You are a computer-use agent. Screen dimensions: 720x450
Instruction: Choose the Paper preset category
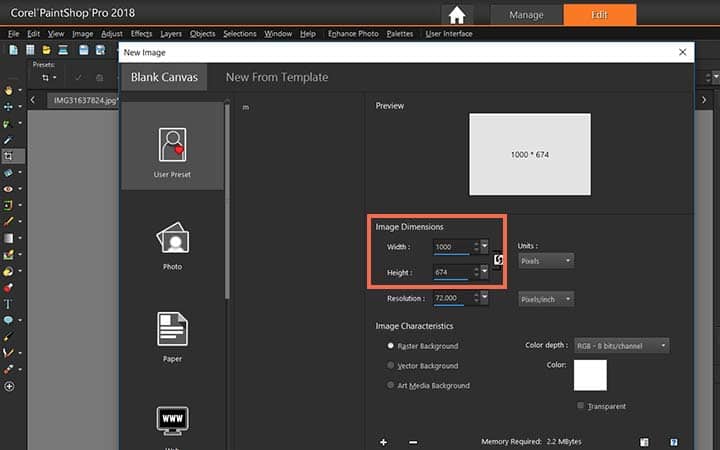click(172, 338)
